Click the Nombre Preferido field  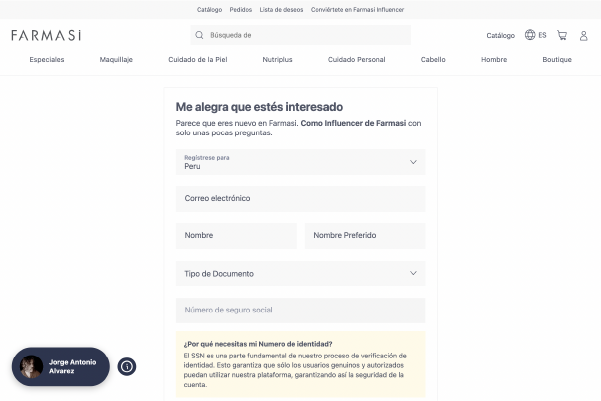coord(365,235)
